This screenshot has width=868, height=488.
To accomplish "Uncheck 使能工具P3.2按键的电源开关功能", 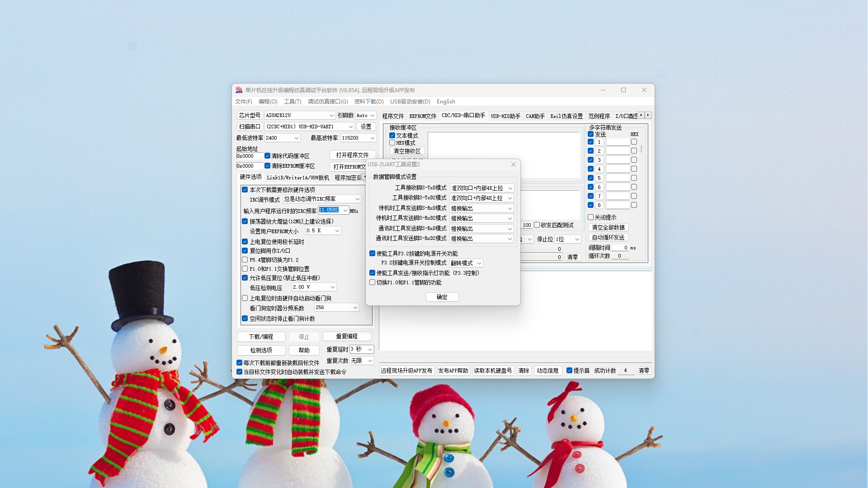I will (x=373, y=253).
